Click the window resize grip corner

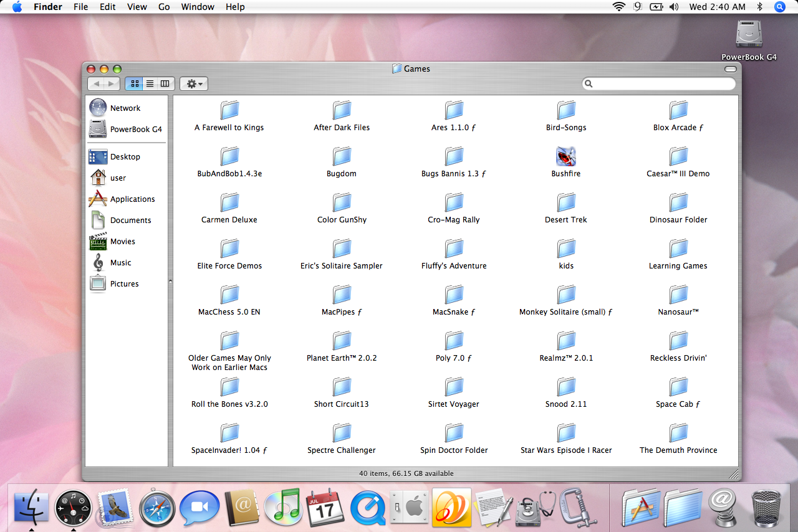click(734, 475)
